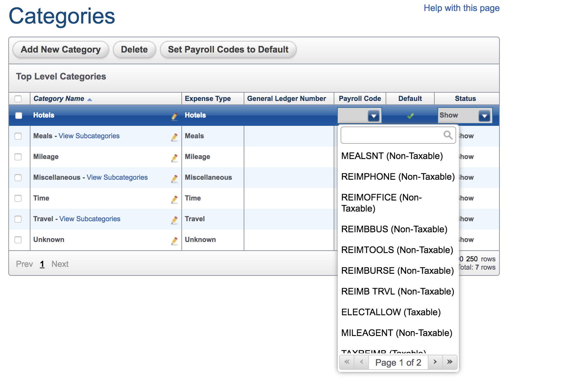View Subcategories for Travel
The image size is (569, 392).
[x=90, y=219]
